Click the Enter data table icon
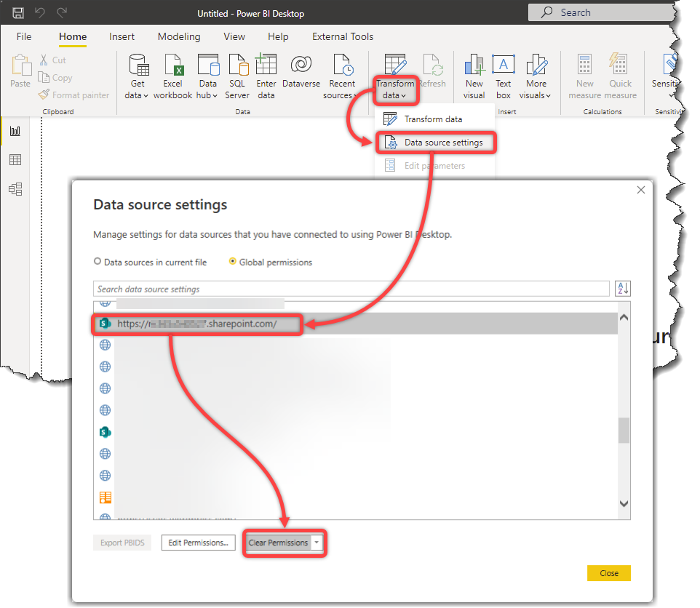Screen dimensions: 700x608 pos(266,64)
